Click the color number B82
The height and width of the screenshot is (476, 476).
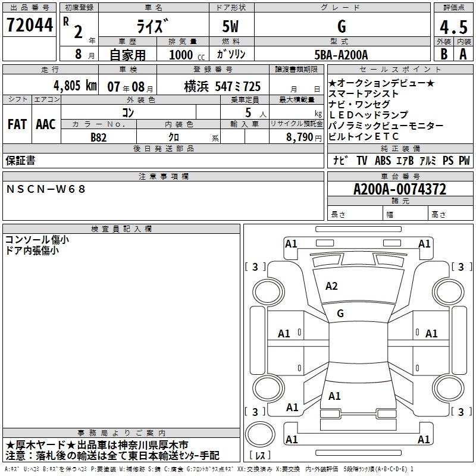tap(99, 137)
